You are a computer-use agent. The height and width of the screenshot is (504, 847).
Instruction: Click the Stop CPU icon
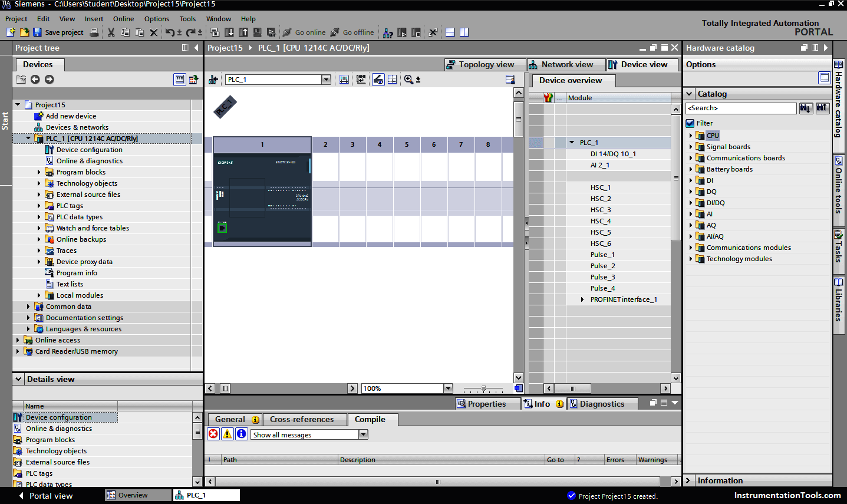coord(416,32)
